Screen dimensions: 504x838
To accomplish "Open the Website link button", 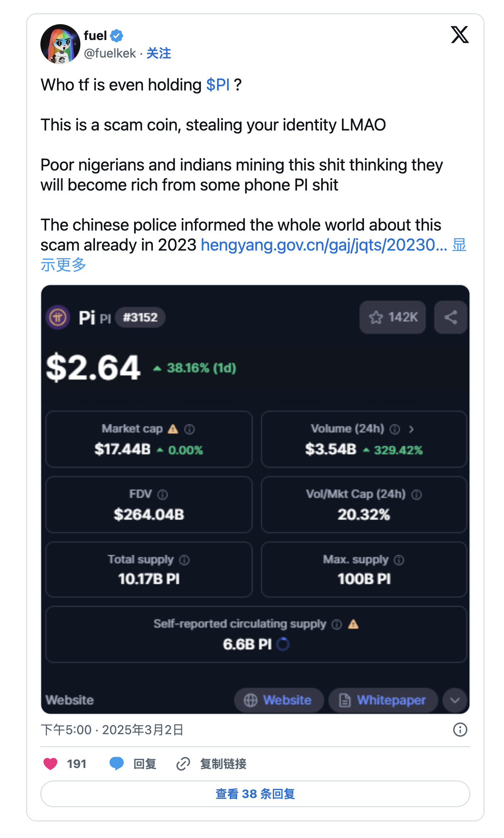I will click(x=279, y=700).
